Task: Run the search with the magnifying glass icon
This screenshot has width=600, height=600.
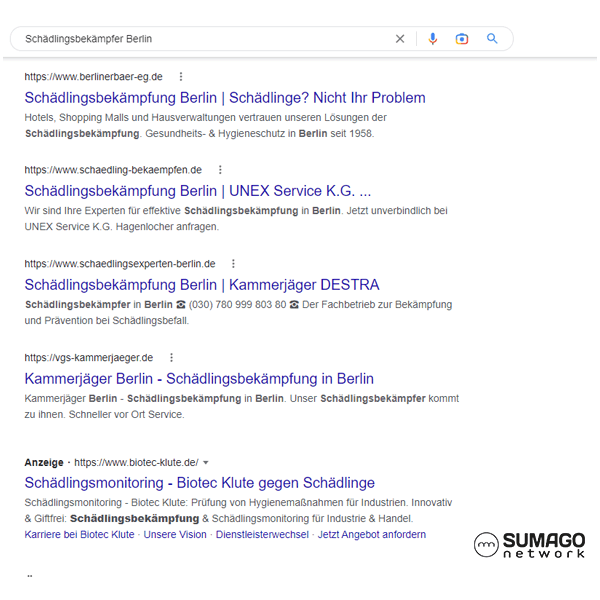Action: pos(492,38)
